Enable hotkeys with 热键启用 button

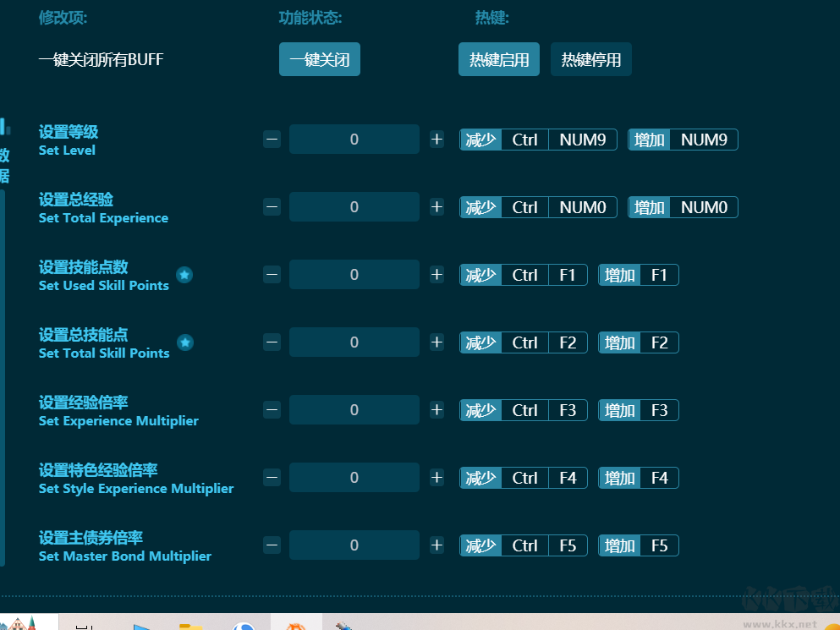click(499, 59)
